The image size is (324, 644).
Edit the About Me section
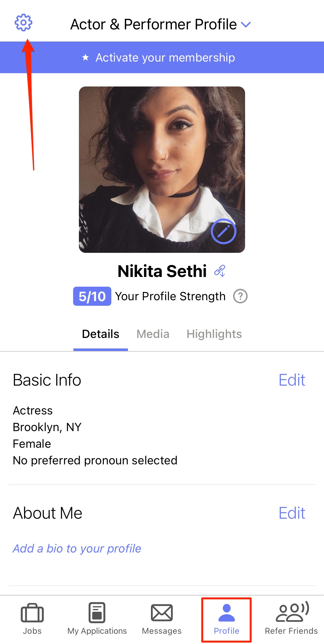[x=292, y=513]
